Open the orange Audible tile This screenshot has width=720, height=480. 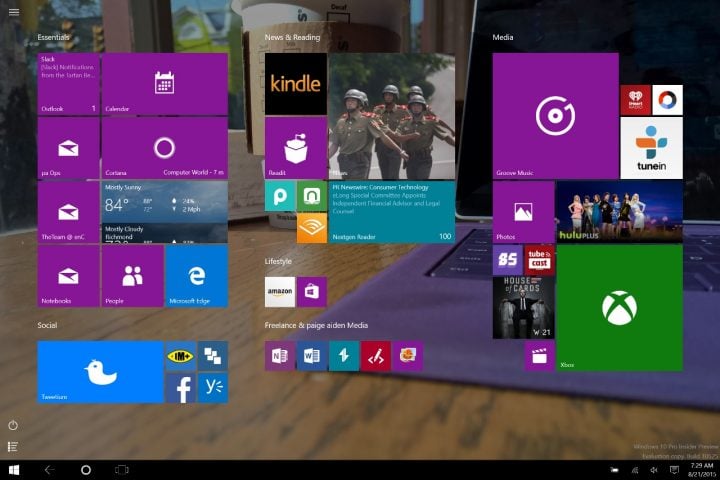312,228
